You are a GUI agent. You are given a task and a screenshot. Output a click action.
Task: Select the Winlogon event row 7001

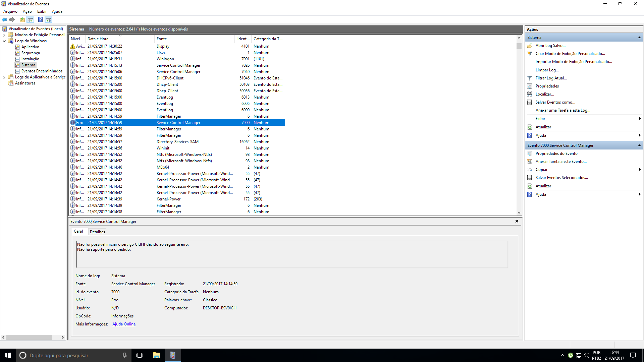click(x=177, y=59)
